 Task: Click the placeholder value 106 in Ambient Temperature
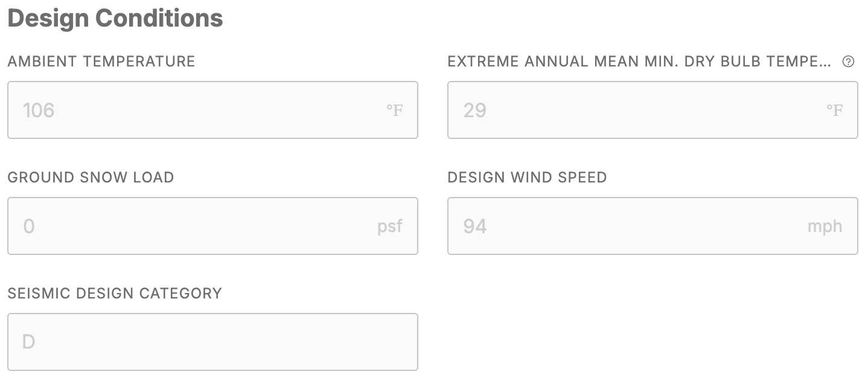point(38,110)
